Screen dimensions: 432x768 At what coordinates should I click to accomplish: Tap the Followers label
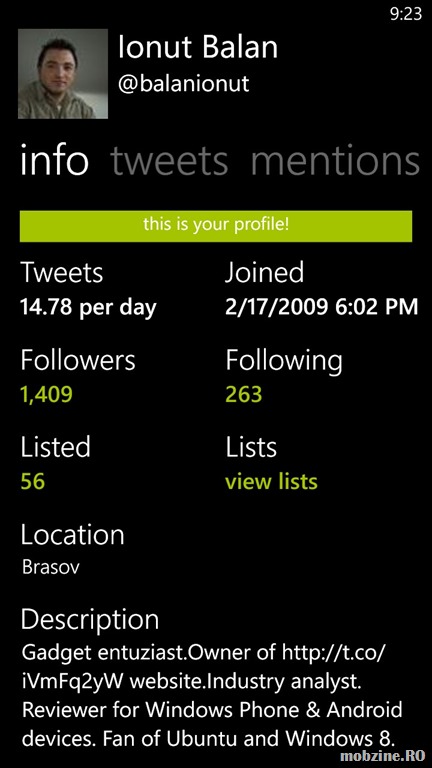[78, 360]
